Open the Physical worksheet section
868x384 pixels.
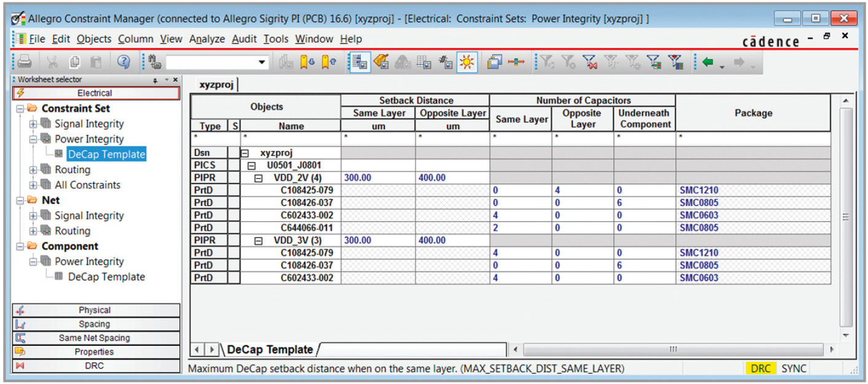pyautogui.click(x=95, y=310)
